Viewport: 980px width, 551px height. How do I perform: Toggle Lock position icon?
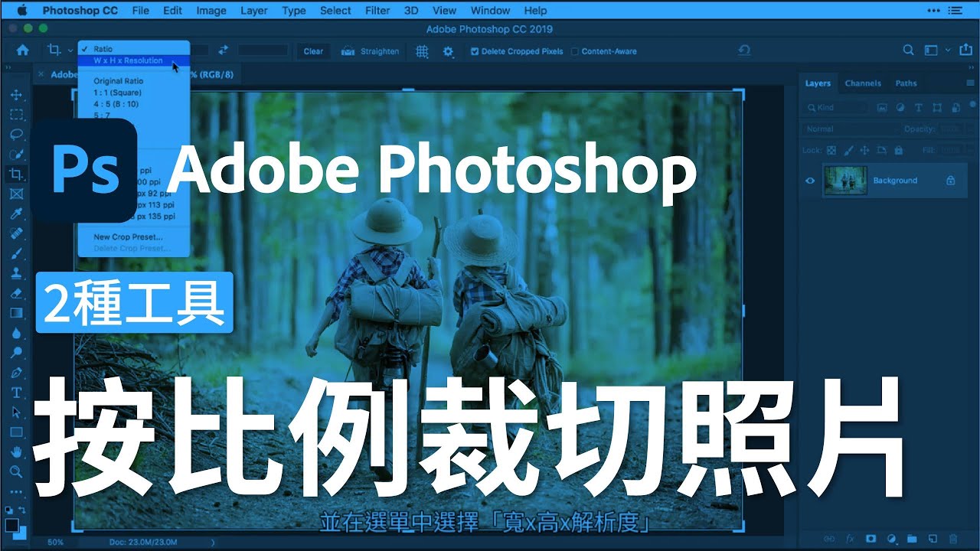click(x=865, y=151)
